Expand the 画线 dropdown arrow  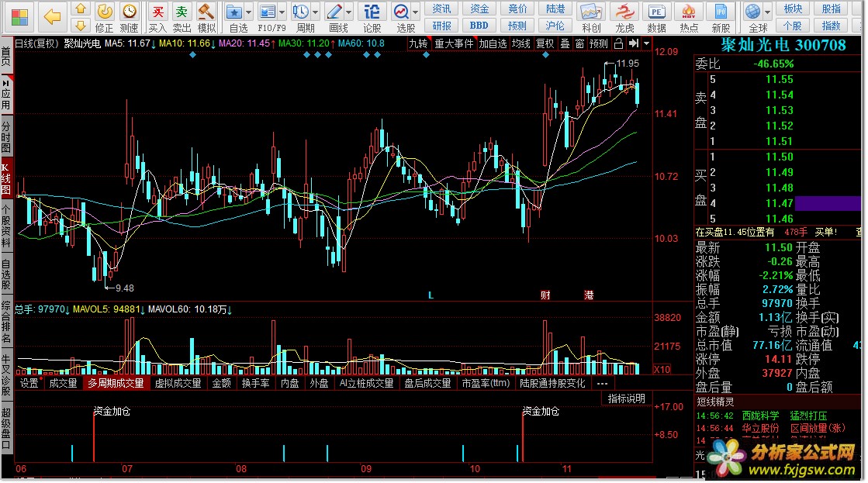pos(349,12)
